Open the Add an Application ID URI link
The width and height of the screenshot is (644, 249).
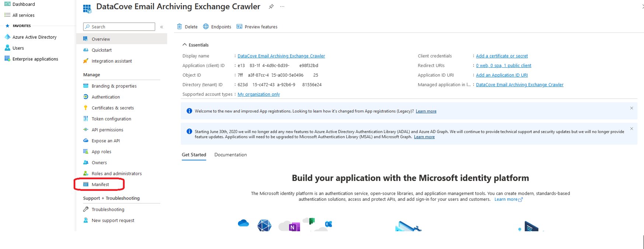pyautogui.click(x=502, y=75)
